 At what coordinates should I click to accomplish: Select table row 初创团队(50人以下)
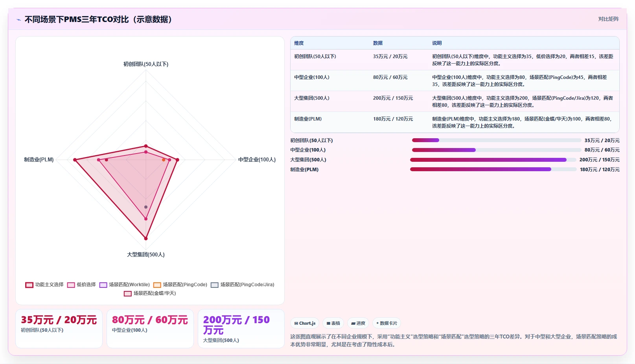[455, 60]
